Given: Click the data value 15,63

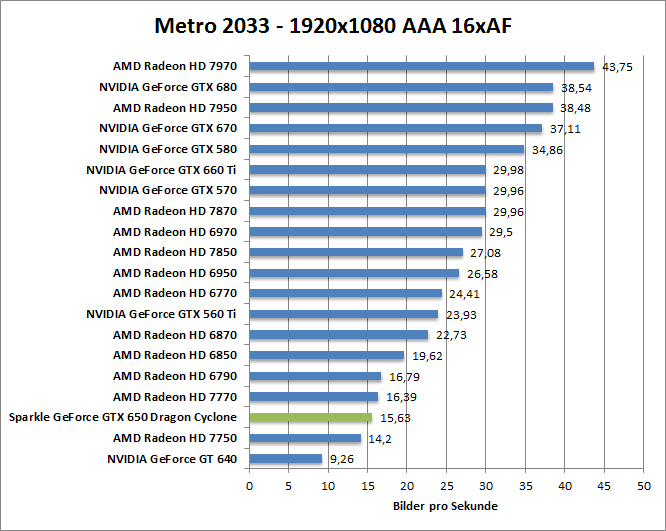Looking at the screenshot, I should (x=395, y=418).
